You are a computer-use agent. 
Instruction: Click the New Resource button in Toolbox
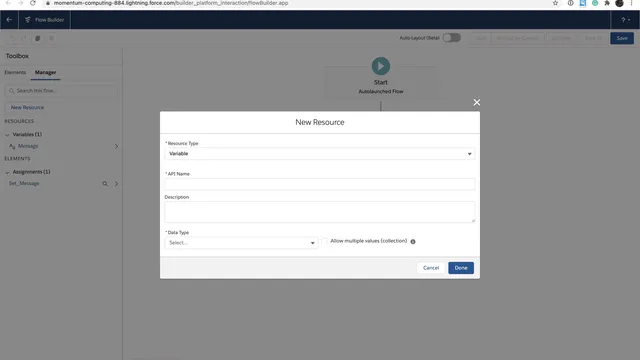point(27,107)
